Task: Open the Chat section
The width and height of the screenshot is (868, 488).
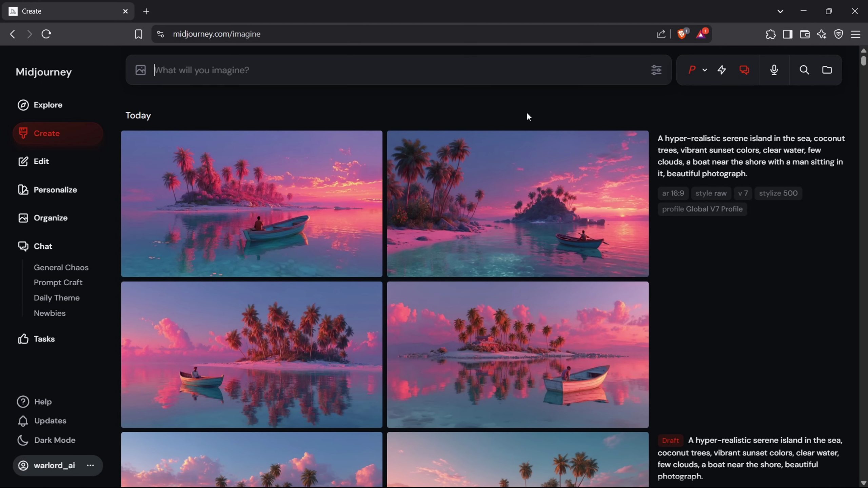Action: [x=35, y=246]
